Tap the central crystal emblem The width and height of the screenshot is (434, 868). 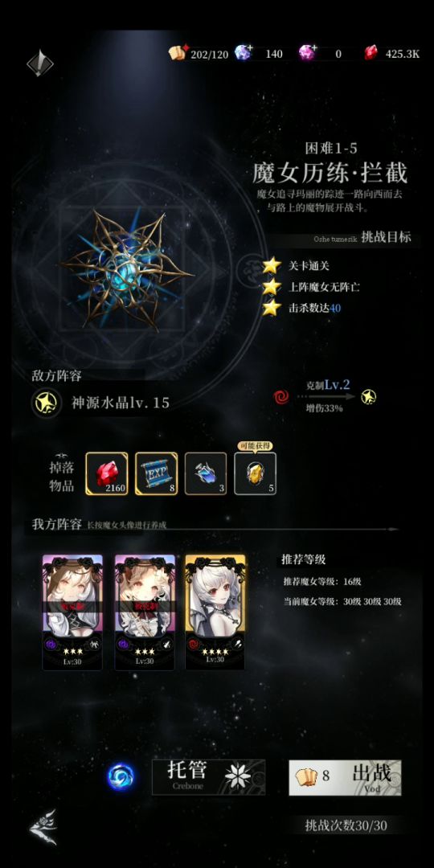point(127,269)
